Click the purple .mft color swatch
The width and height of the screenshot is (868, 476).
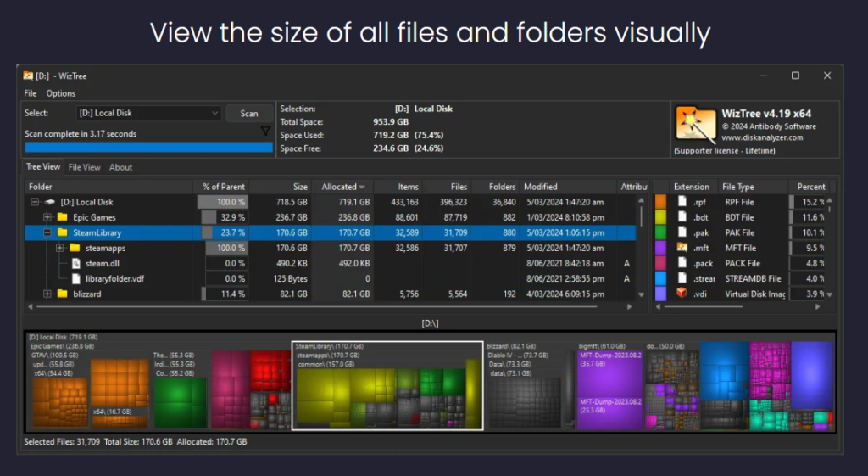(x=660, y=248)
